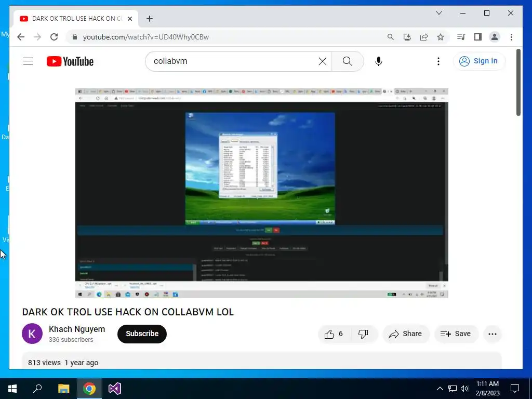Save video to playlist
Viewport: 532px width, 399px height.
(x=456, y=334)
